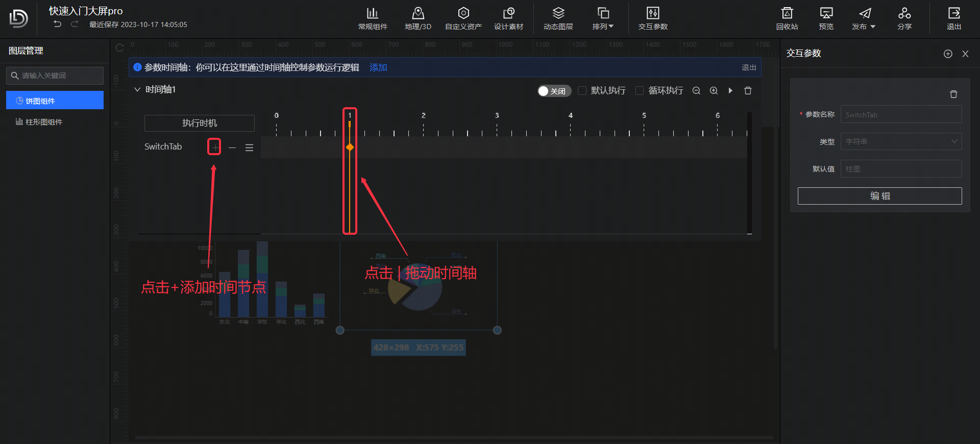Click the 分享 share icon
Screen dimensions: 980x444
click(x=904, y=18)
